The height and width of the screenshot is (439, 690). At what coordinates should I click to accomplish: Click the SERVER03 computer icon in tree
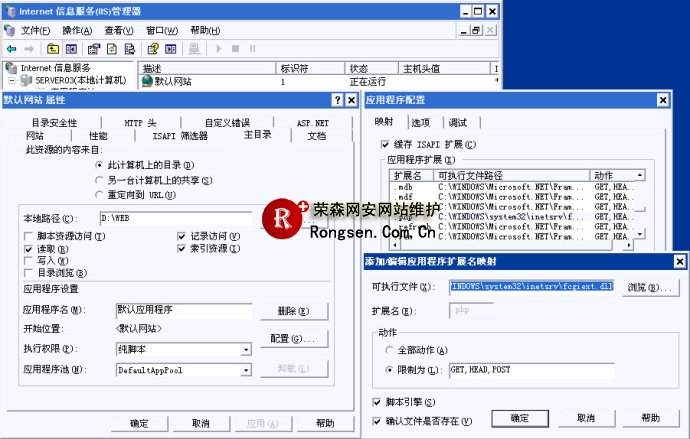tap(26, 80)
